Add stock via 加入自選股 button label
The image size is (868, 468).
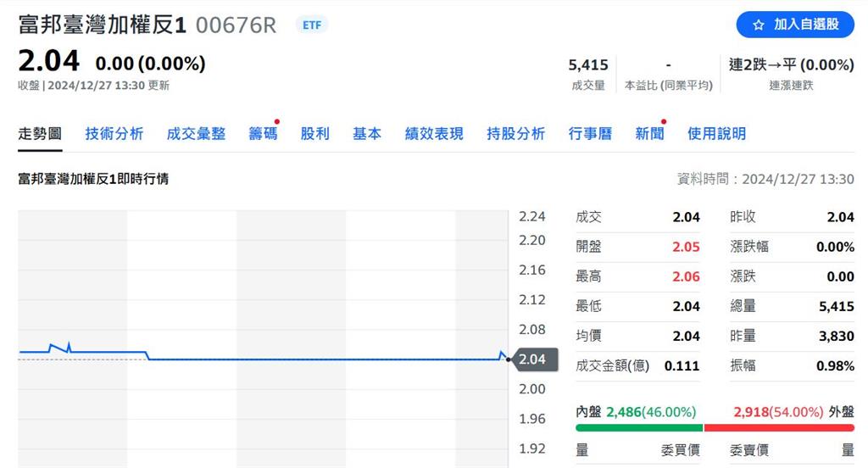click(x=806, y=25)
